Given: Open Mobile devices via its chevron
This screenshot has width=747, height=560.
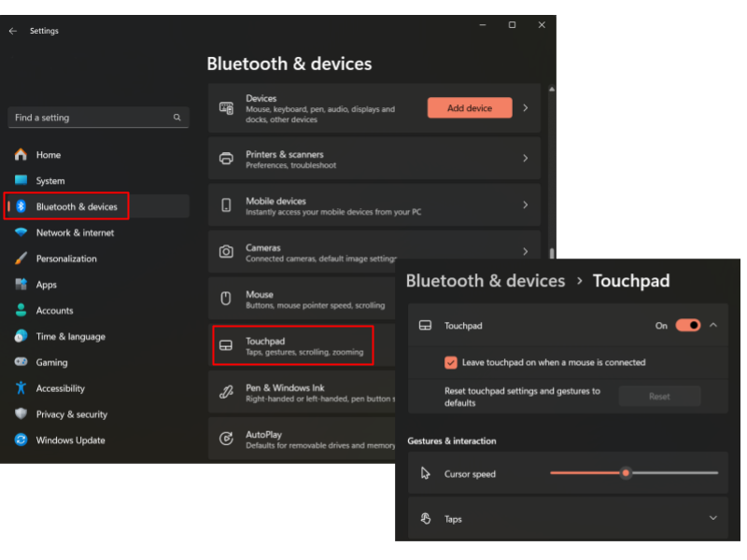Looking at the screenshot, I should tap(526, 204).
